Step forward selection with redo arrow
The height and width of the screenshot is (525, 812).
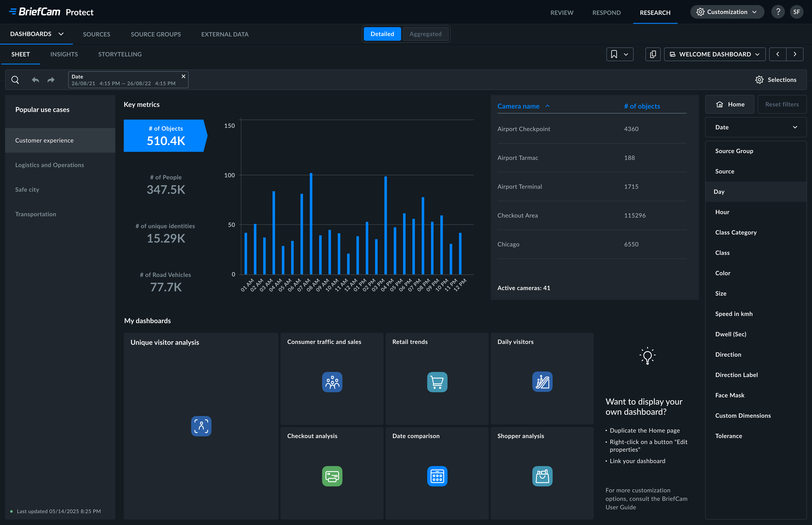(51, 80)
